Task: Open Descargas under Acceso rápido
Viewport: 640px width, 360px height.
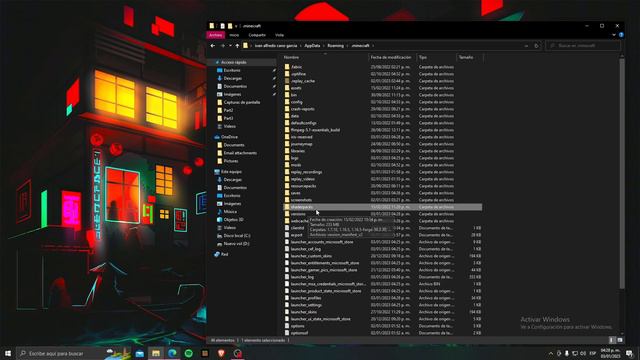Action: (233, 78)
